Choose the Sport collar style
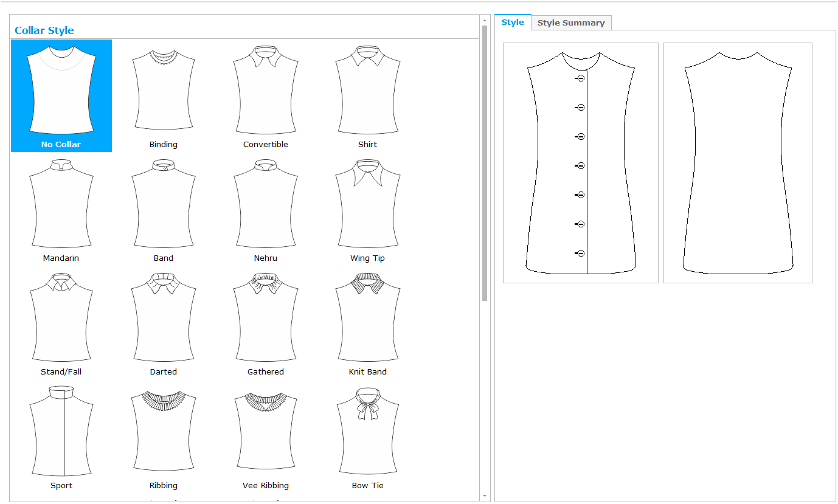Viewport: 838px width, 504px height. click(x=61, y=437)
